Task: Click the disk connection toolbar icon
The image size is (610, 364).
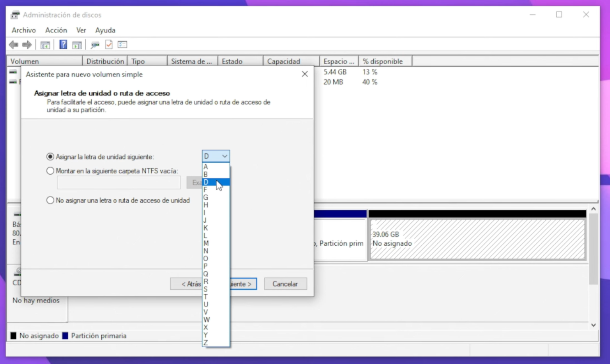Action: click(x=95, y=45)
